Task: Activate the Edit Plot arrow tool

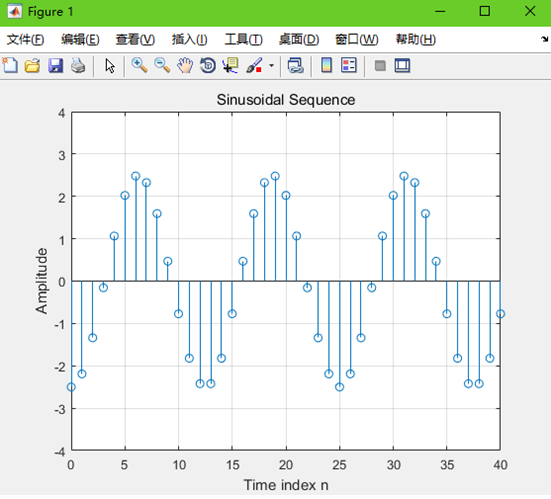Action: 110,66
